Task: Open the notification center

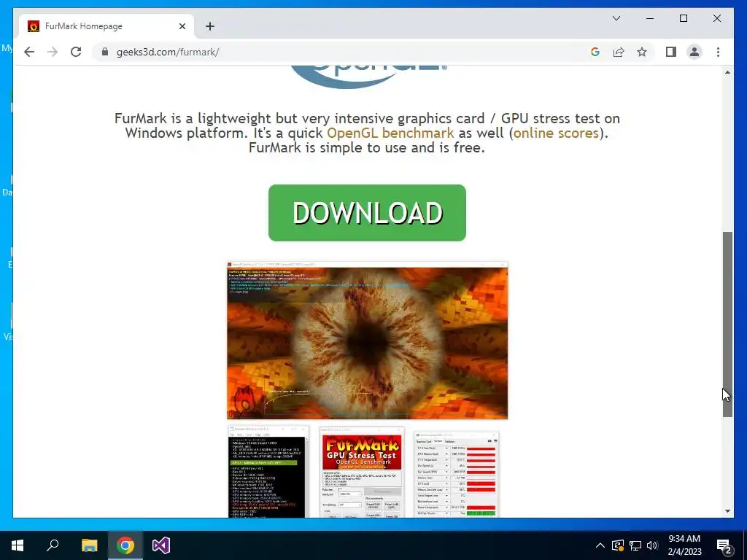Action: tap(724, 545)
